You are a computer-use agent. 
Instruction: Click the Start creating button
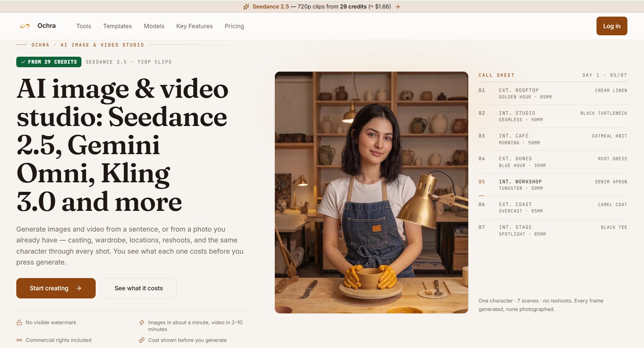click(56, 288)
